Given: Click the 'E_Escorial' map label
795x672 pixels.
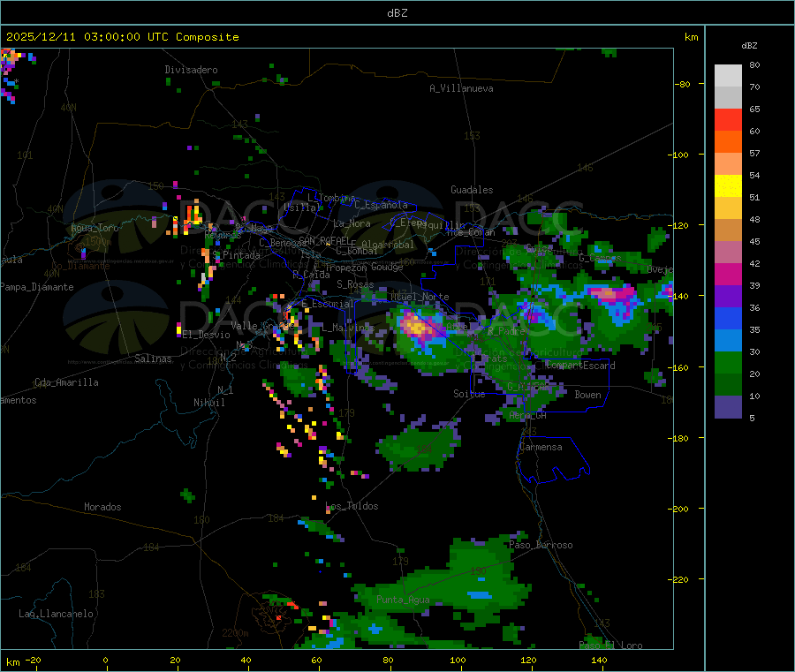Looking at the screenshot, I should pyautogui.click(x=328, y=304).
